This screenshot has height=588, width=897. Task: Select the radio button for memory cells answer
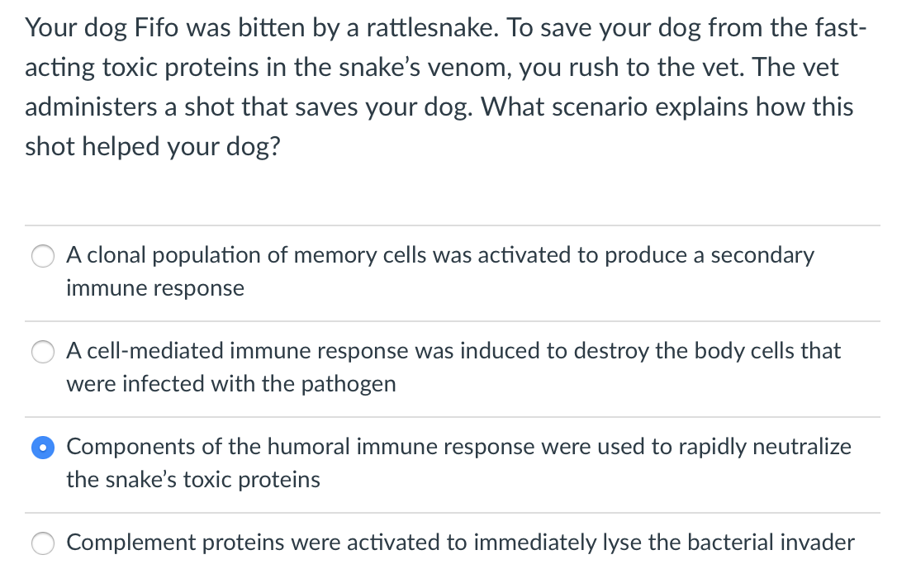[x=43, y=256]
